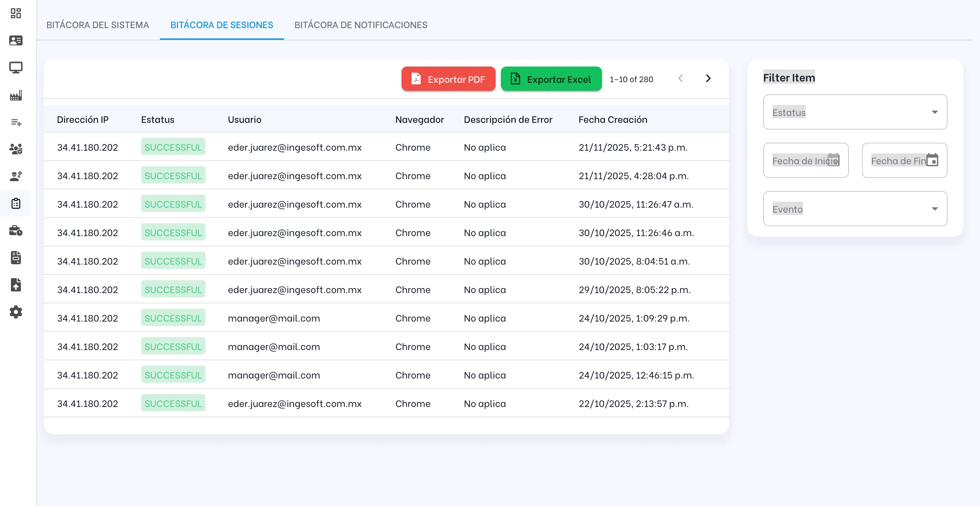980x506 pixels.
Task: Open the briefcase with clock icon
Action: [x=16, y=231]
